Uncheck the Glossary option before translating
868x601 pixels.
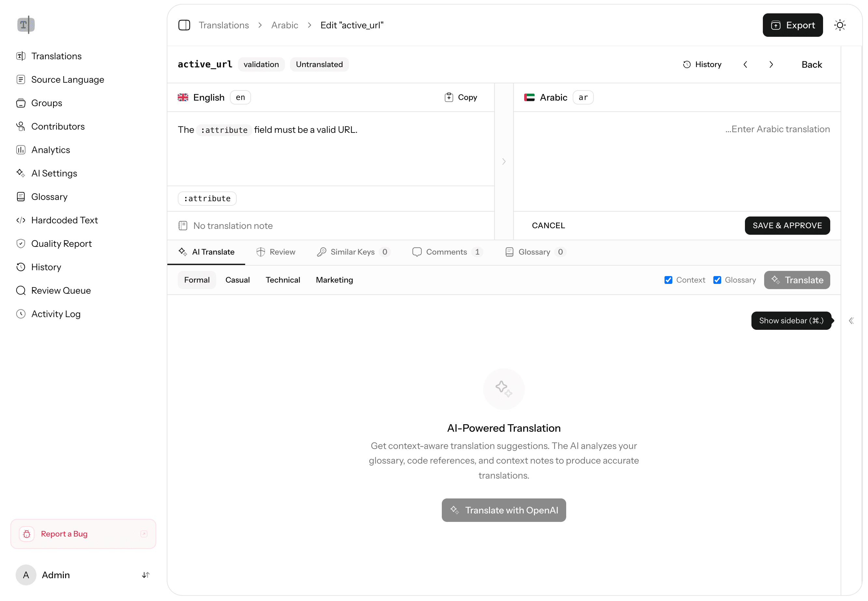coord(717,280)
